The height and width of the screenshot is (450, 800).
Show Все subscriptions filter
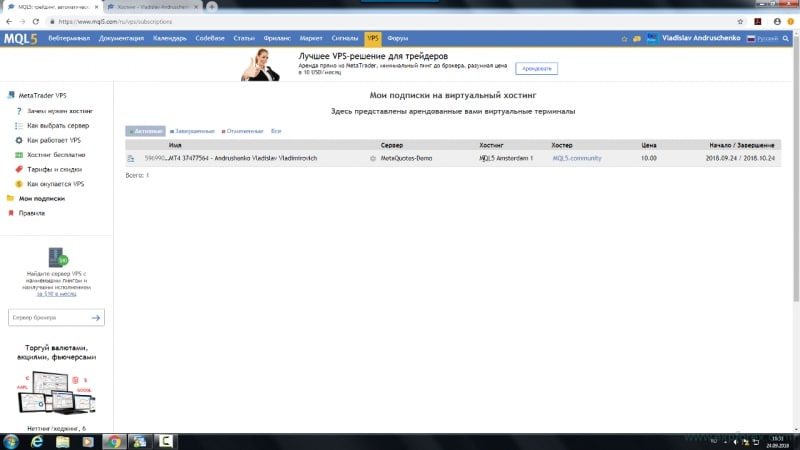[x=276, y=131]
